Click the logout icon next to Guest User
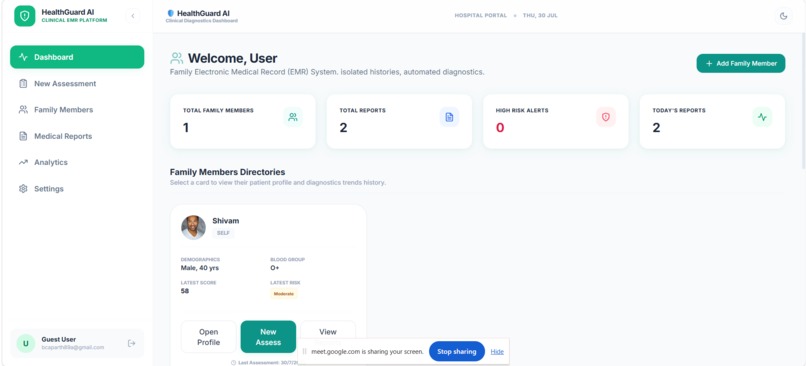 pos(132,343)
